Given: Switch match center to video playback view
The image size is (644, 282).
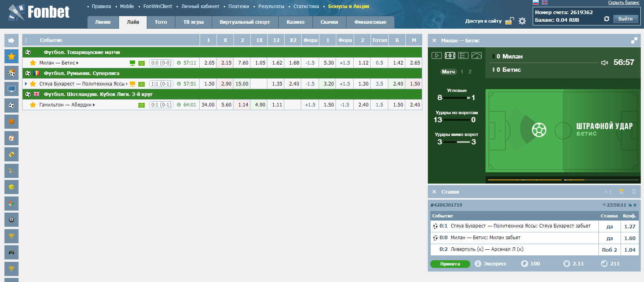Looking at the screenshot, I should click(436, 56).
